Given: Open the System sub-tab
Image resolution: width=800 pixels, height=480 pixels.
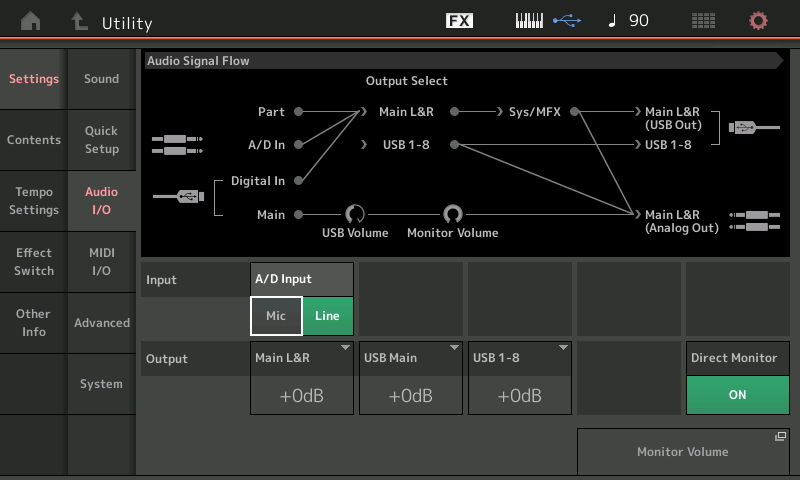Looking at the screenshot, I should [x=102, y=384].
